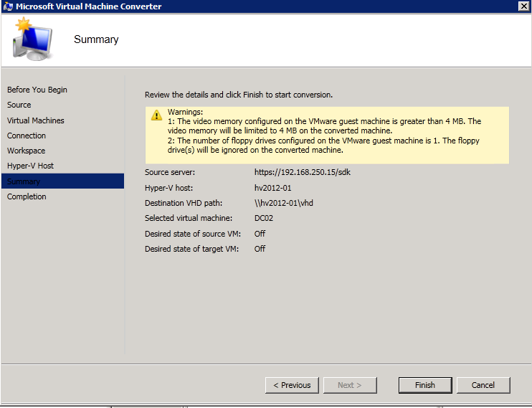This screenshot has height=408, width=532.
Task: Select the Hyper-V Host step
Action: coord(30,166)
